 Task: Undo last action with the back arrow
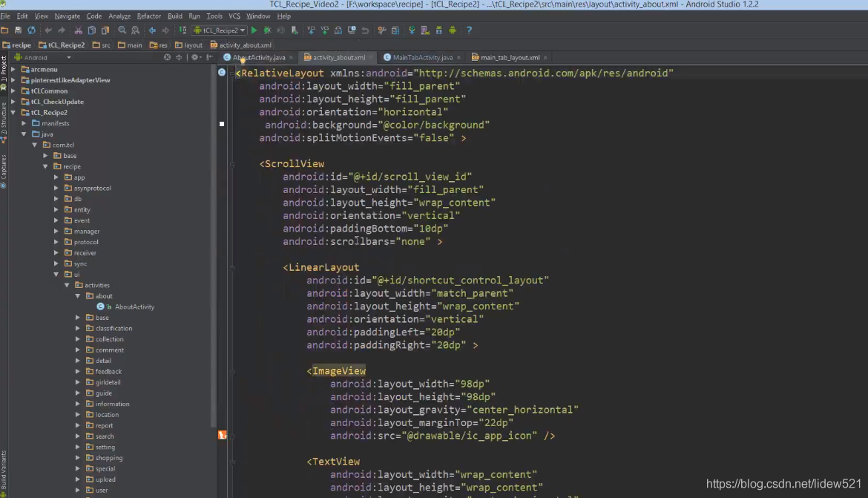click(49, 30)
